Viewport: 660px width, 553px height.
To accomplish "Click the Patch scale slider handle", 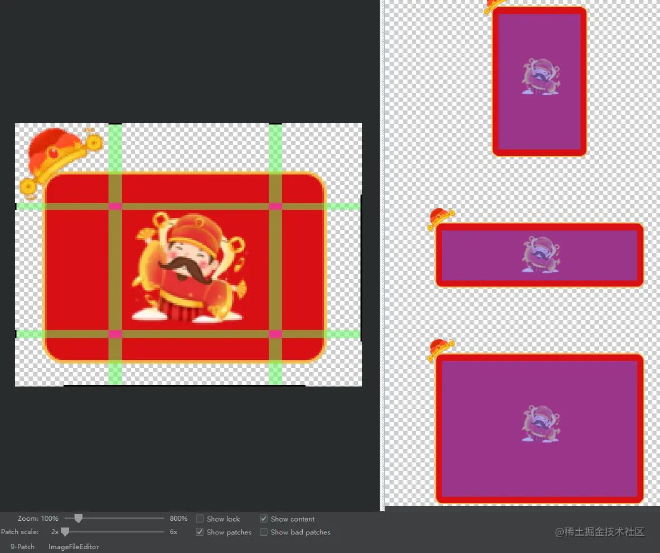I will click(66, 532).
